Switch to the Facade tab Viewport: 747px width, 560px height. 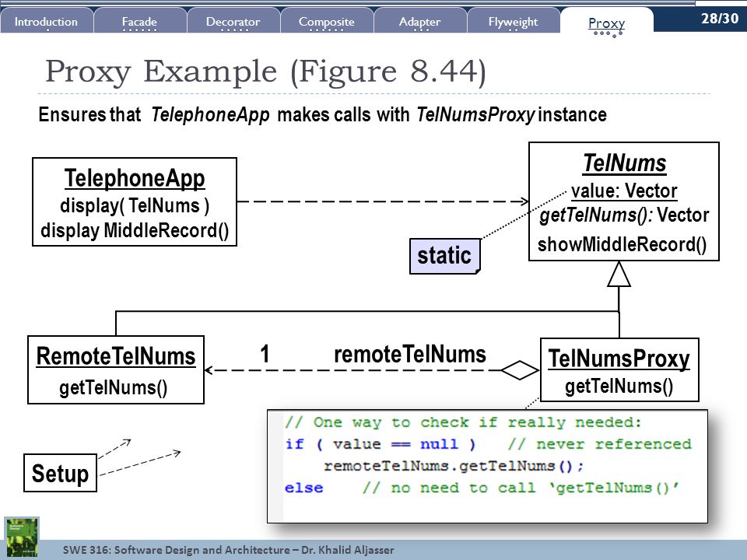click(x=139, y=22)
